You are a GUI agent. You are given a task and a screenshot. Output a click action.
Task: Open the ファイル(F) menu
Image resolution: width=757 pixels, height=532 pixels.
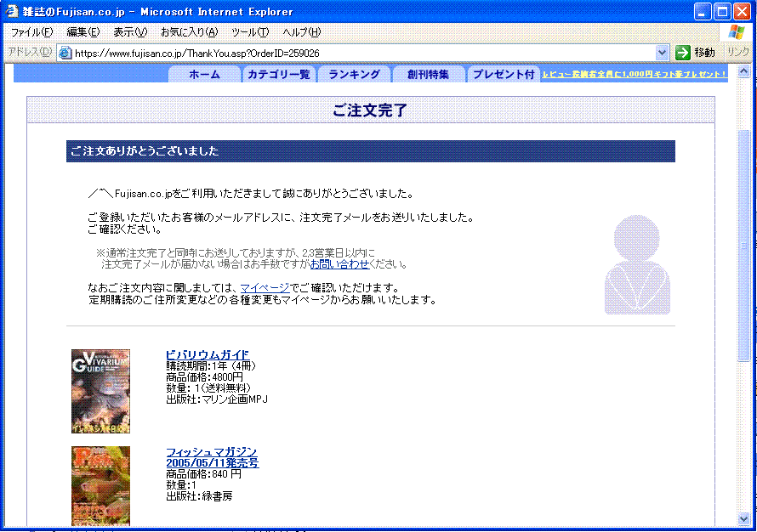[31, 32]
